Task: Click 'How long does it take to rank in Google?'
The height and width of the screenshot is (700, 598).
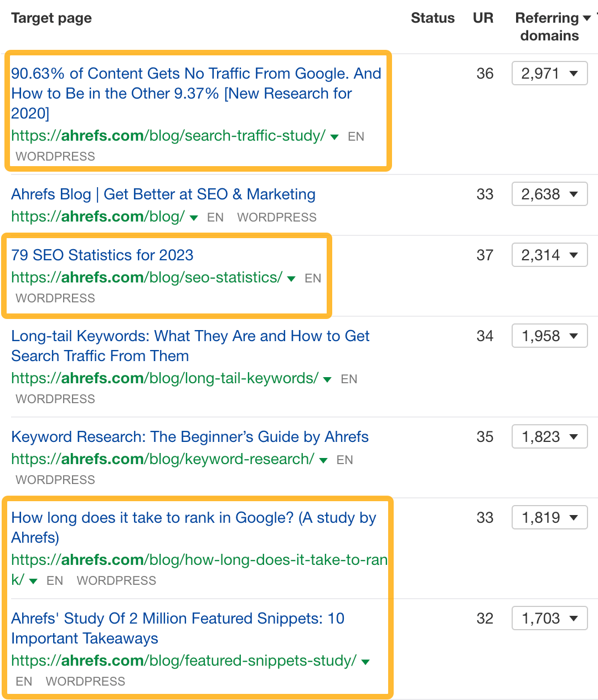Action: pos(194,527)
